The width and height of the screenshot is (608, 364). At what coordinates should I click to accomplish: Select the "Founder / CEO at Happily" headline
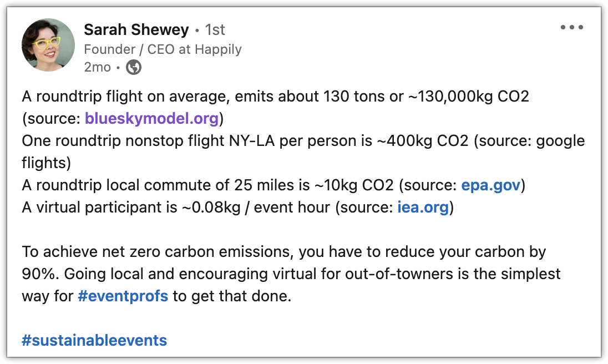click(163, 49)
